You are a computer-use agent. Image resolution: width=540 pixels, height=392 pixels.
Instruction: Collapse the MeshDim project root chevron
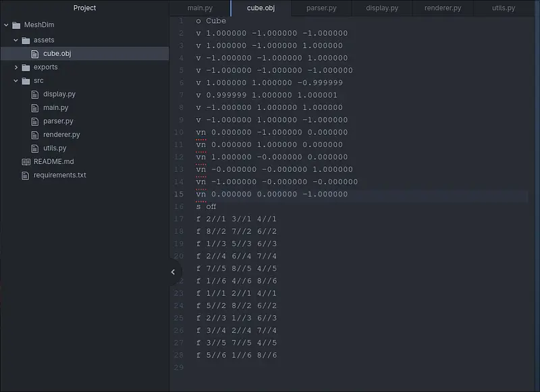(x=6, y=25)
